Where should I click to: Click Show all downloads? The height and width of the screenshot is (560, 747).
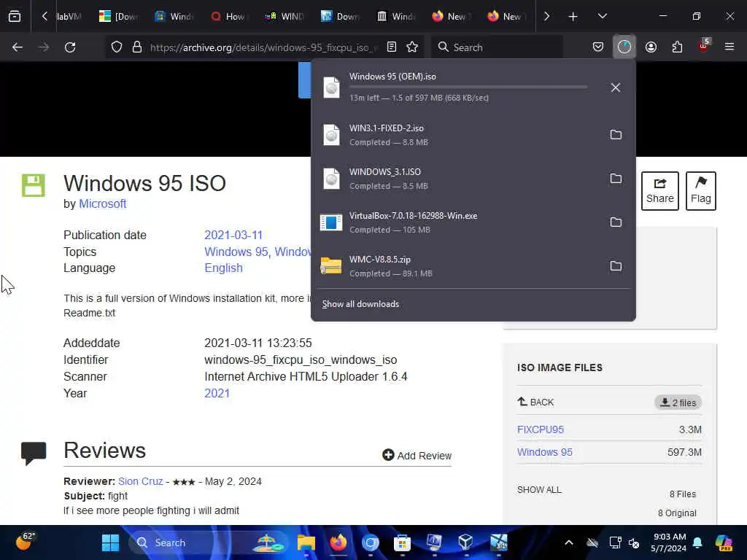click(x=360, y=304)
